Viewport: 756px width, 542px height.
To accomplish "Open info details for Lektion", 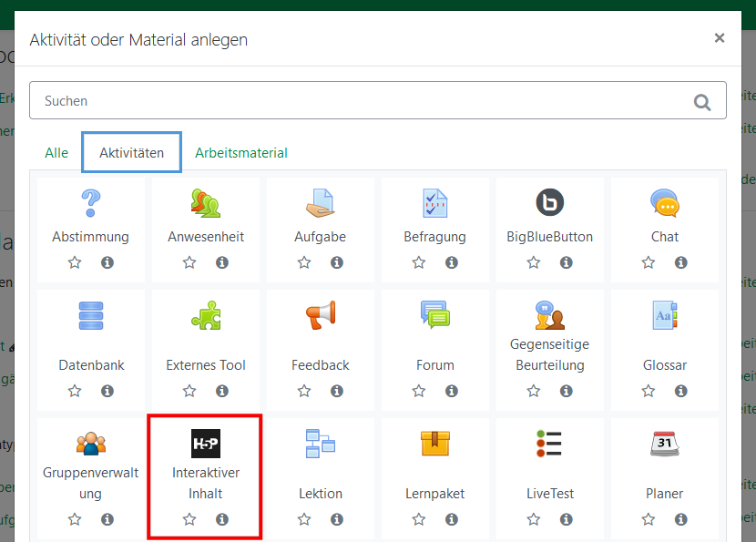I will click(337, 519).
